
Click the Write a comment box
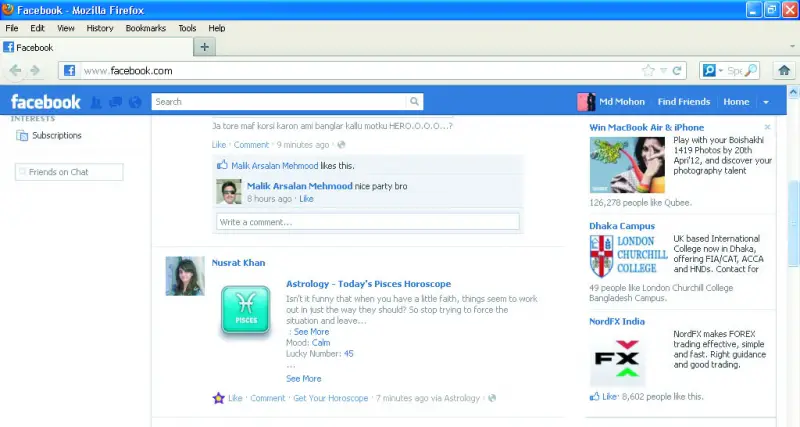click(367, 222)
